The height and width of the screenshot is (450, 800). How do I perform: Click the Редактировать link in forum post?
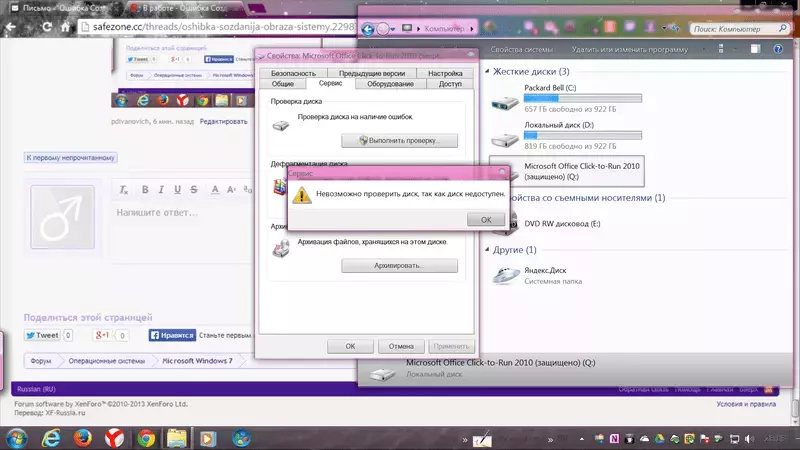(x=223, y=121)
